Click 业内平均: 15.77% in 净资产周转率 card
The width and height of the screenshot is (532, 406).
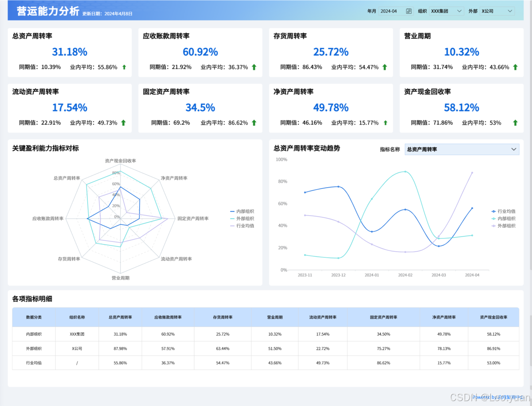pyautogui.click(x=355, y=123)
